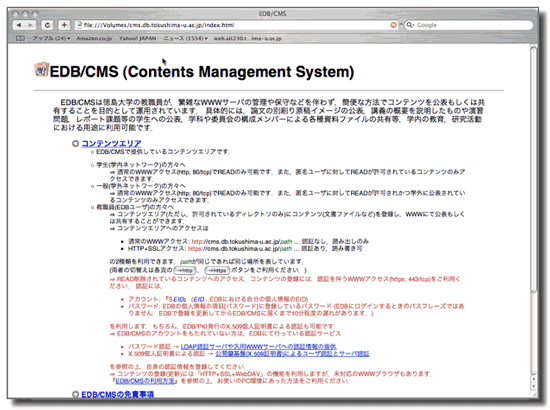Click the circle bullet icon beside コンテンツエリア
The image size is (550, 410).
(75, 143)
